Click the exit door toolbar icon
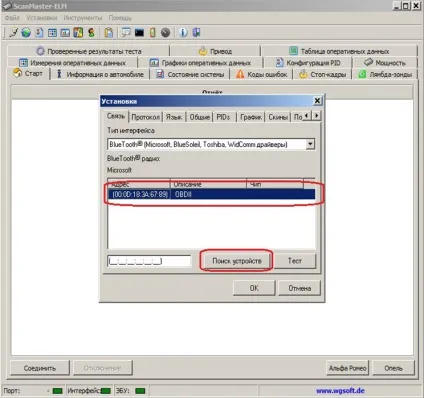This screenshot has width=424, height=398. click(196, 33)
